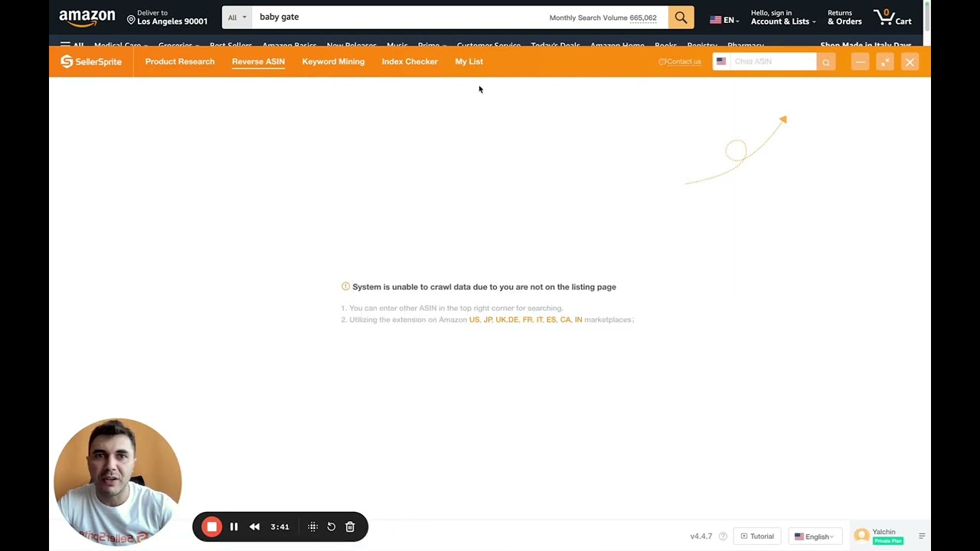Screen dimensions: 980x551
Task: Open the hamburger menu beside Yalchin
Action: pos(922,536)
